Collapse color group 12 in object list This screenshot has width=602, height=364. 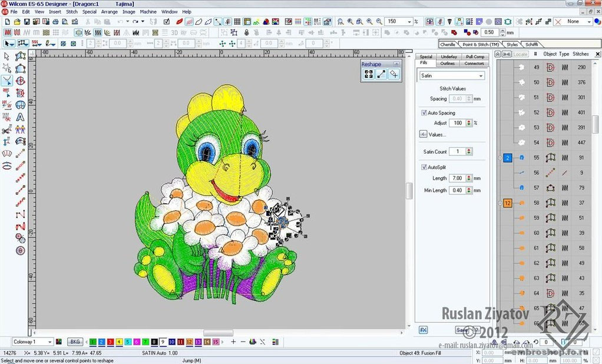[499, 203]
